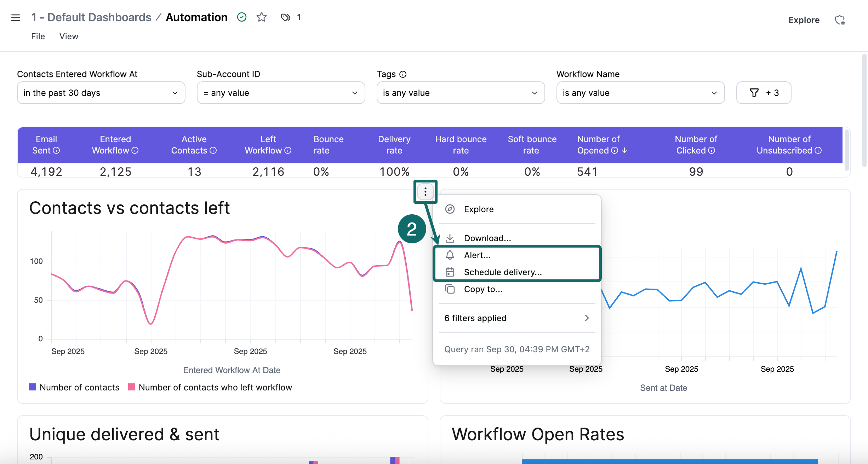
Task: Open the Contacts Entered Workflow At dropdown
Action: 101,93
